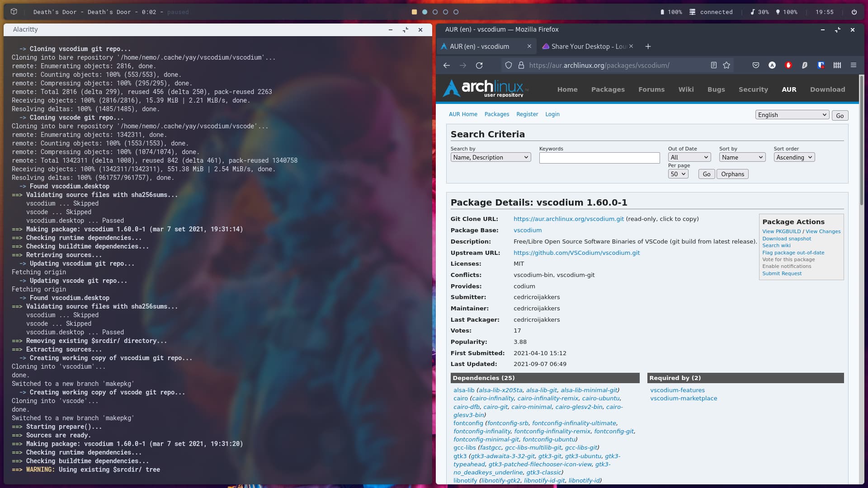Switch to the first workspace square indicator
Viewport: 868px width, 488px height.
pyautogui.click(x=414, y=12)
